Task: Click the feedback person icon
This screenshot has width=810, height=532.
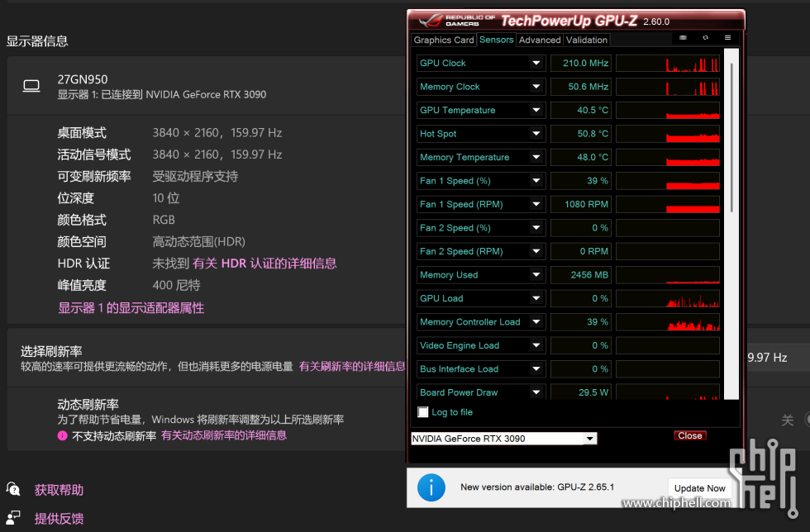Action: pyautogui.click(x=13, y=517)
